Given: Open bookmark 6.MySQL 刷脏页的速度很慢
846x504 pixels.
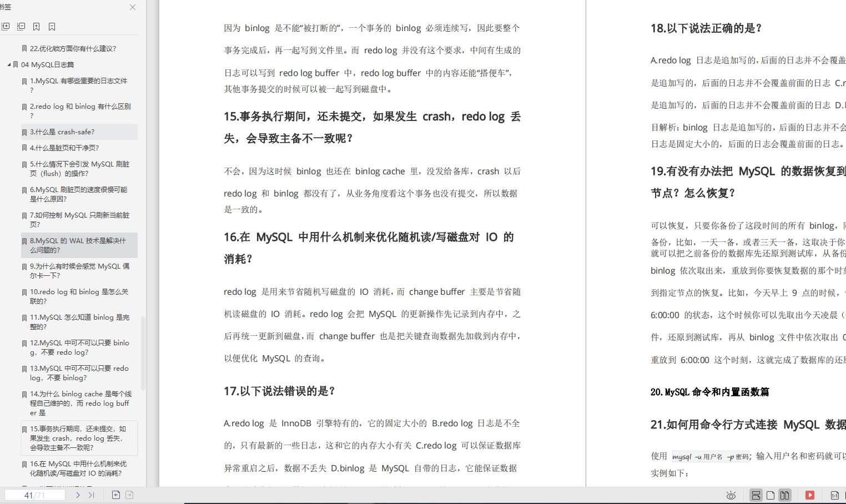Looking at the screenshot, I should point(79,194).
